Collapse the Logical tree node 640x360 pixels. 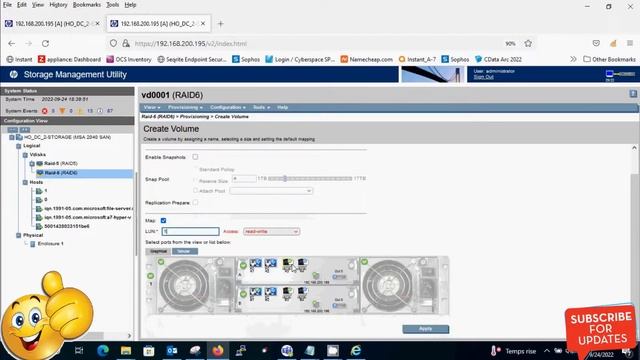click(x=18, y=146)
